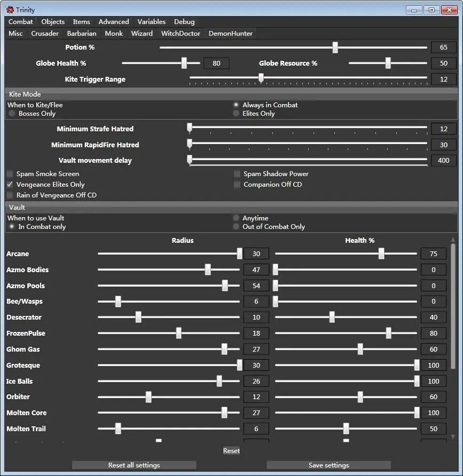Click the Desecrator Health % slider handle

click(x=332, y=317)
